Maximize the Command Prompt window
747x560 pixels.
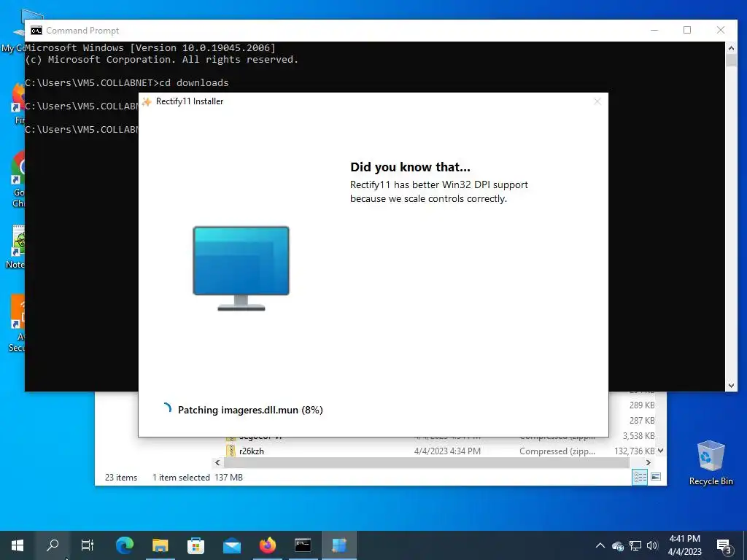tap(687, 30)
